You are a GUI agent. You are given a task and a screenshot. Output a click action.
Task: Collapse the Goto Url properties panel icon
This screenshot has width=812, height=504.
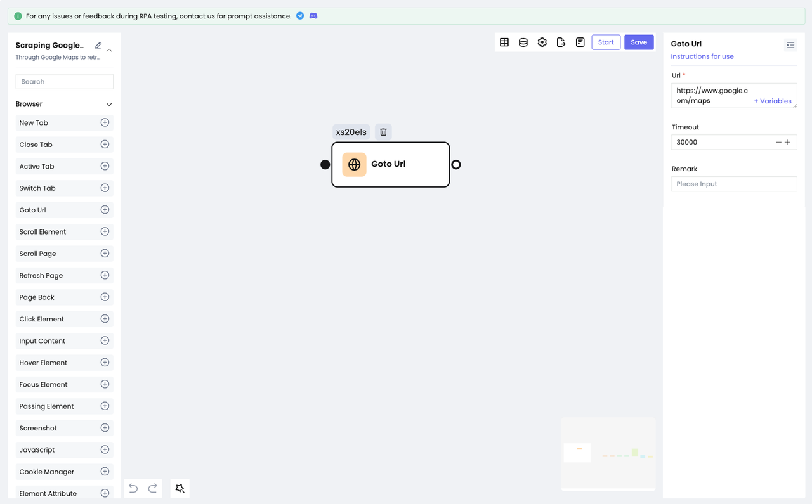click(x=790, y=45)
